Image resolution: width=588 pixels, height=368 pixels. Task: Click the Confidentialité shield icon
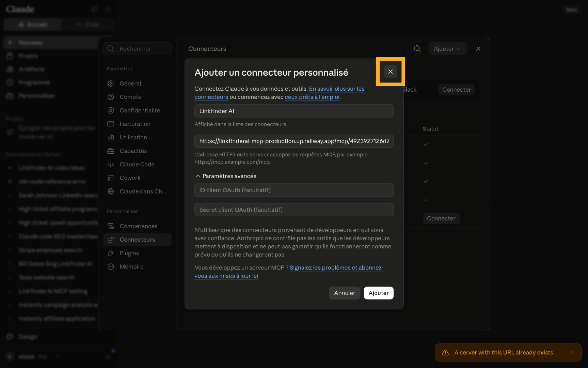pyautogui.click(x=111, y=110)
